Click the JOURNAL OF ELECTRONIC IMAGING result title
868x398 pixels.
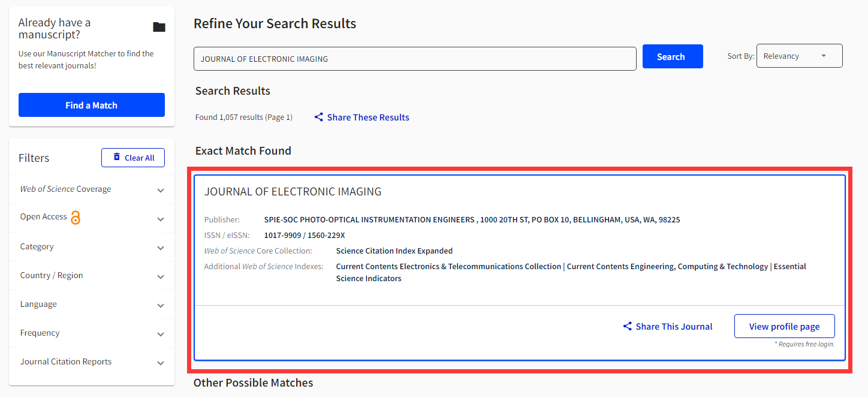293,192
